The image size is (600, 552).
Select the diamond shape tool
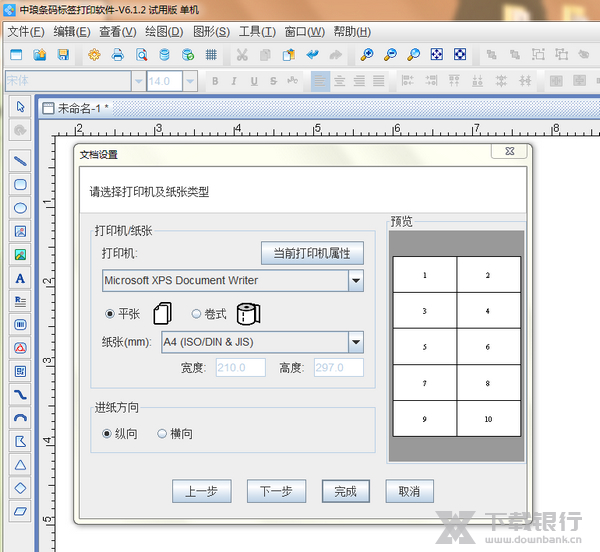(x=20, y=488)
